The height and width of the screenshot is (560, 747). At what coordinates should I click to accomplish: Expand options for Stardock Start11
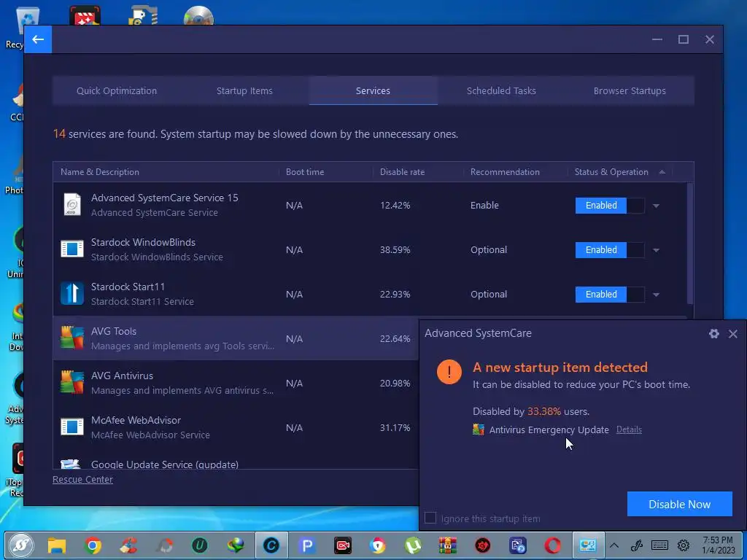click(x=656, y=295)
